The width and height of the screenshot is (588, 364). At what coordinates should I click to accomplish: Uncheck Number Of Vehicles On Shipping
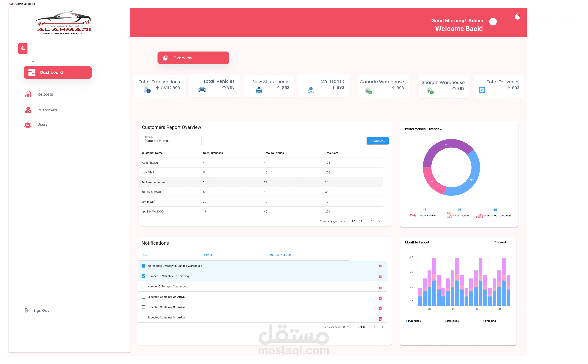[143, 276]
